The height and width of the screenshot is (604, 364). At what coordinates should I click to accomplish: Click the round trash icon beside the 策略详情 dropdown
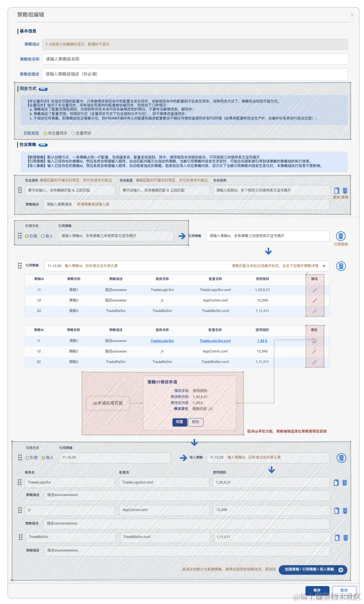point(340,266)
